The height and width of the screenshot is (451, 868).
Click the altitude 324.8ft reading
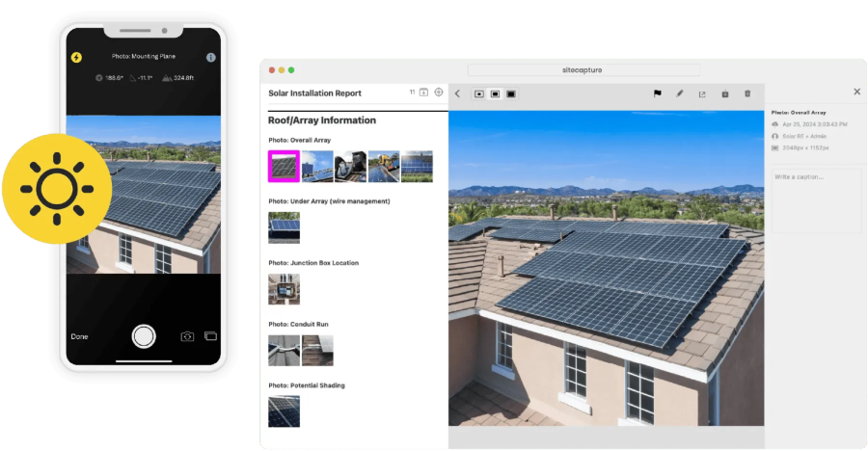[177, 78]
